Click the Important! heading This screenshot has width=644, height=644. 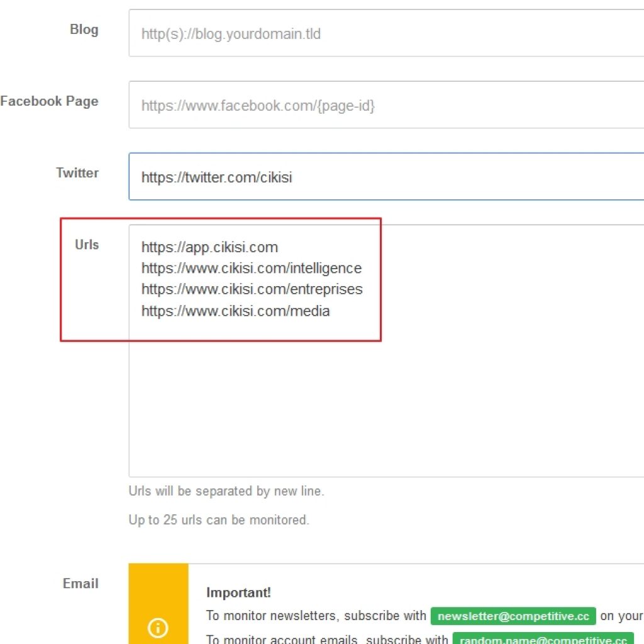[x=238, y=592]
